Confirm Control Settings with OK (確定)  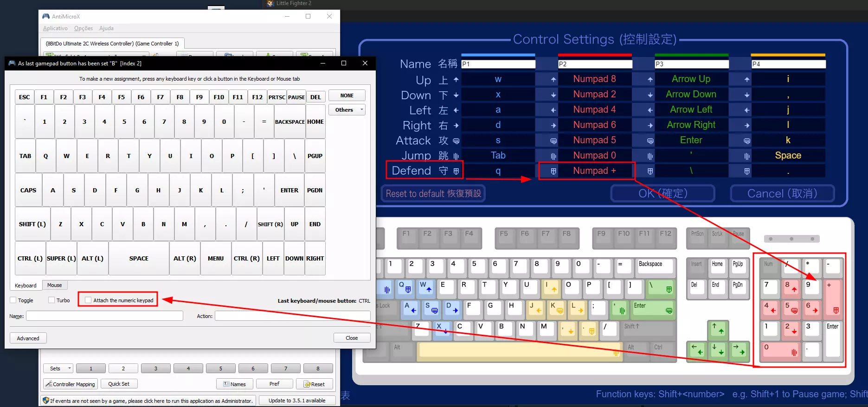coord(663,193)
